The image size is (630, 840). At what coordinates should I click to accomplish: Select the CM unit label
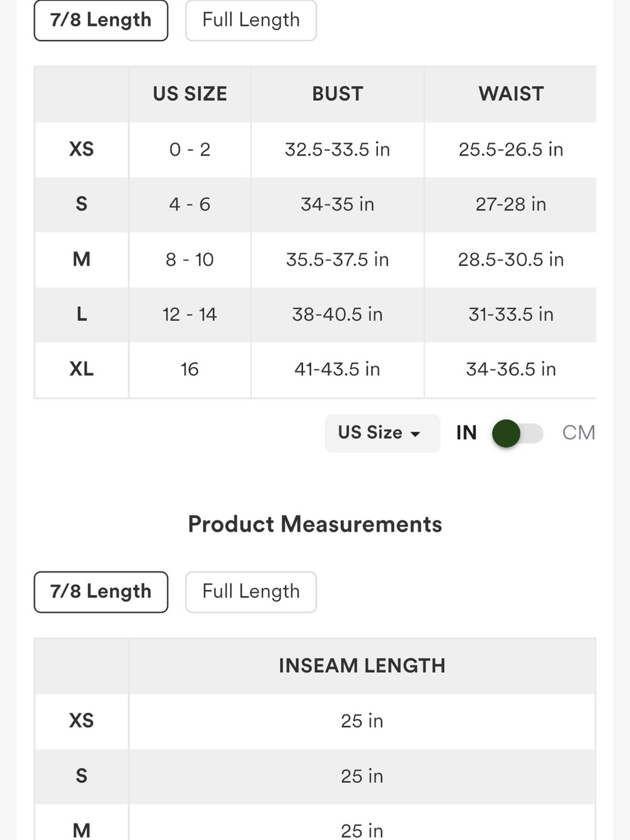click(x=578, y=433)
